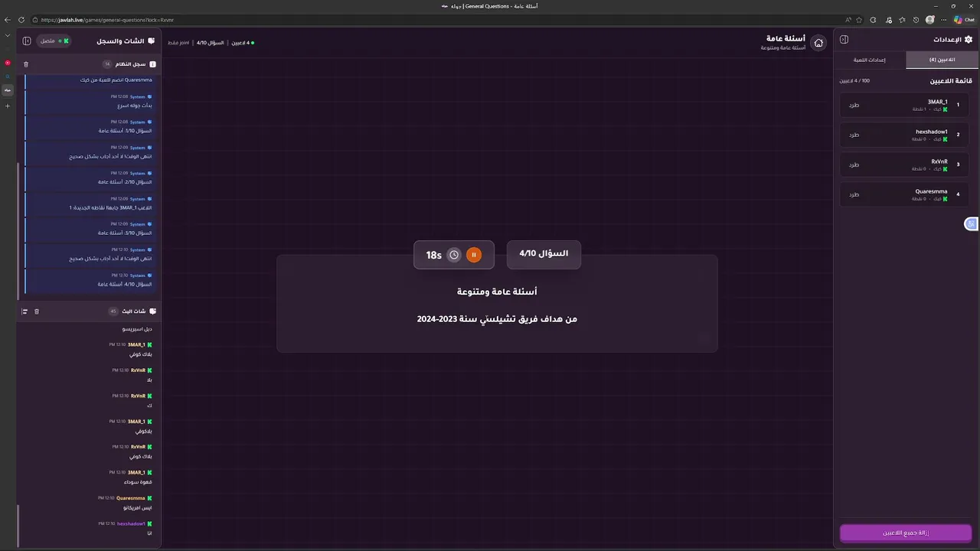Image resolution: width=980 pixels, height=551 pixels.
Task: Go to the home page icon
Action: [818, 43]
